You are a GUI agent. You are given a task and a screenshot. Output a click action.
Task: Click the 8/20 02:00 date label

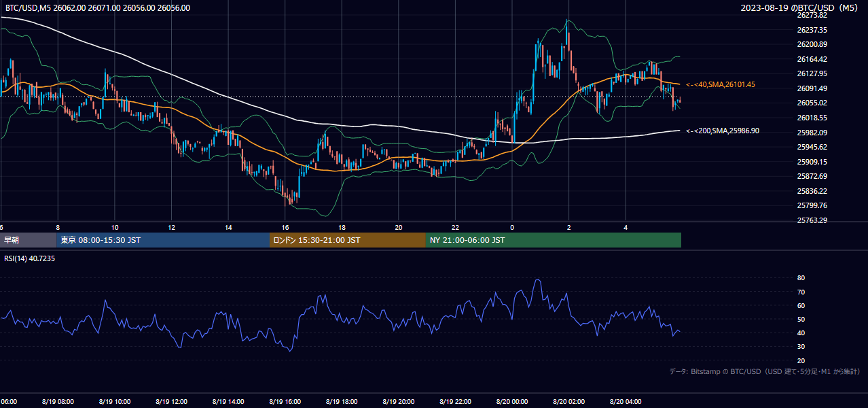click(569, 402)
